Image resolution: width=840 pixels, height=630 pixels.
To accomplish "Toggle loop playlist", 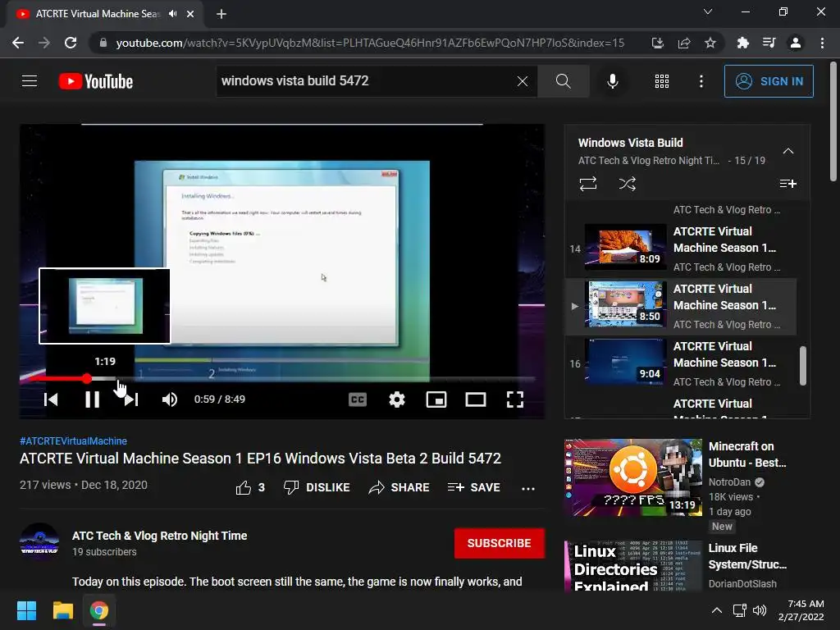I will 588,184.
